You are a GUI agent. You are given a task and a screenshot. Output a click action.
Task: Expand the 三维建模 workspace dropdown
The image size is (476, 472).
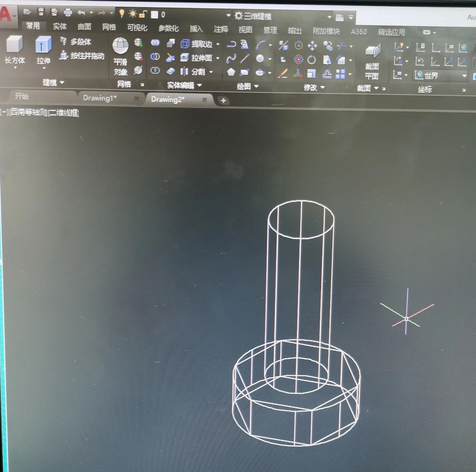pos(329,17)
